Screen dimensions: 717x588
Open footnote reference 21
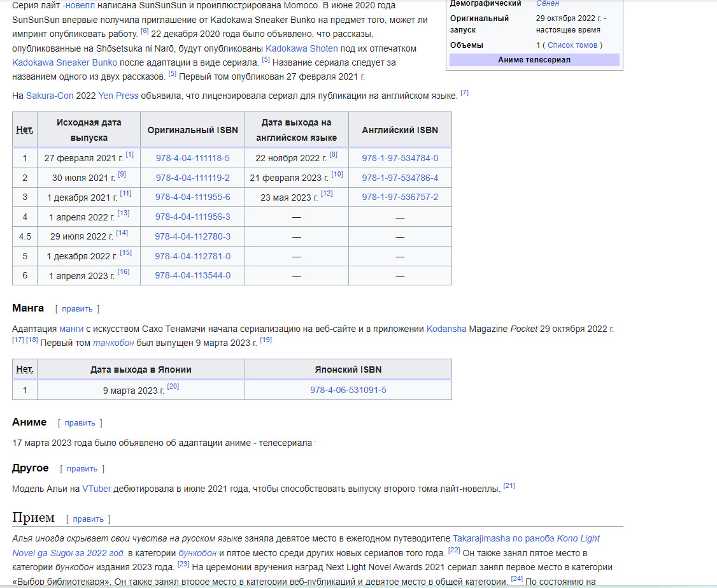[x=509, y=486]
